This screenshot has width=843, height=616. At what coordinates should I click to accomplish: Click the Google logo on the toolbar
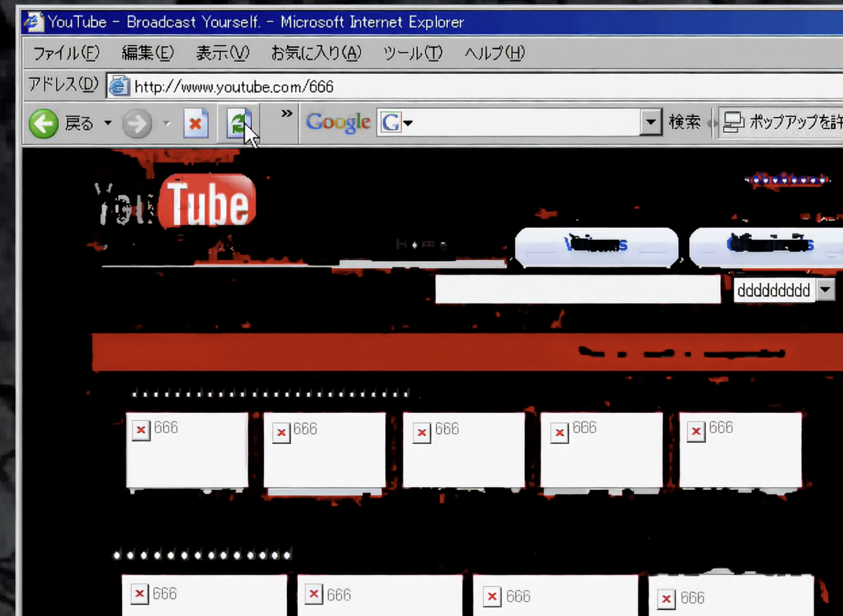(x=338, y=123)
